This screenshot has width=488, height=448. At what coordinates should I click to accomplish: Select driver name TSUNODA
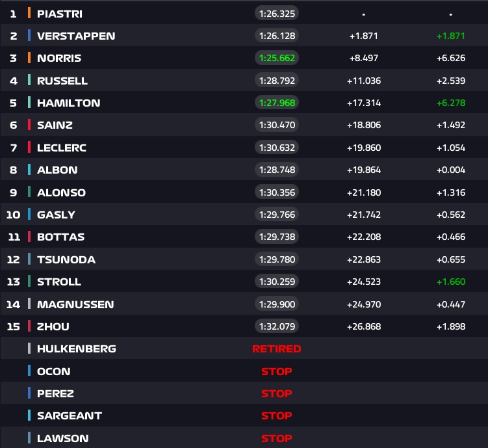[x=66, y=259]
